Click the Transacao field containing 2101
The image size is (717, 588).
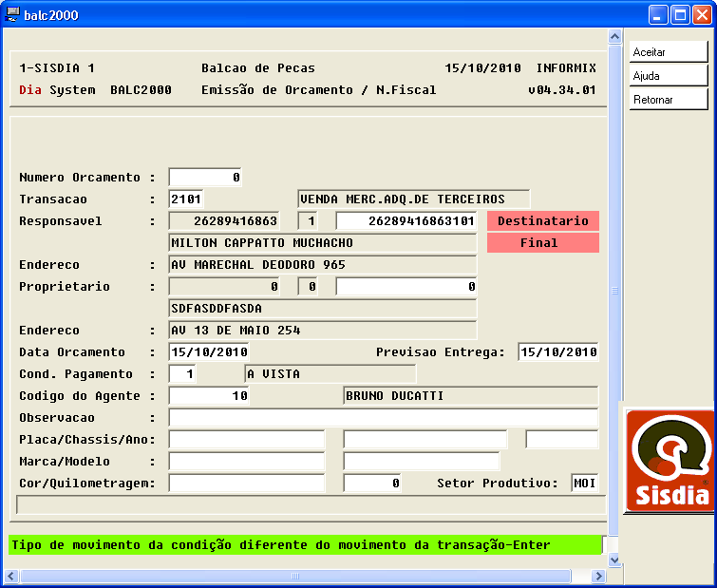point(186,199)
